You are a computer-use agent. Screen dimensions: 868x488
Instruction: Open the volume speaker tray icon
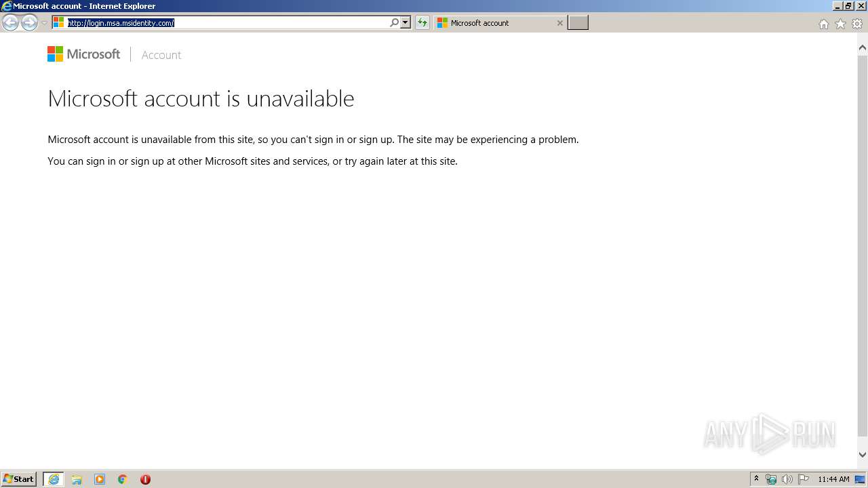[787, 479]
